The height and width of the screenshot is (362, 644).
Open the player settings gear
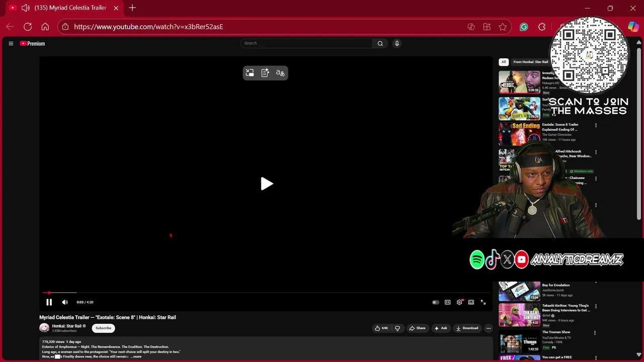point(459,302)
